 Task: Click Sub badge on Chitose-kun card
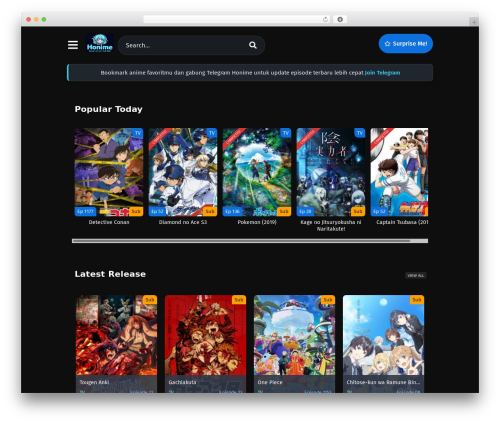click(x=417, y=300)
